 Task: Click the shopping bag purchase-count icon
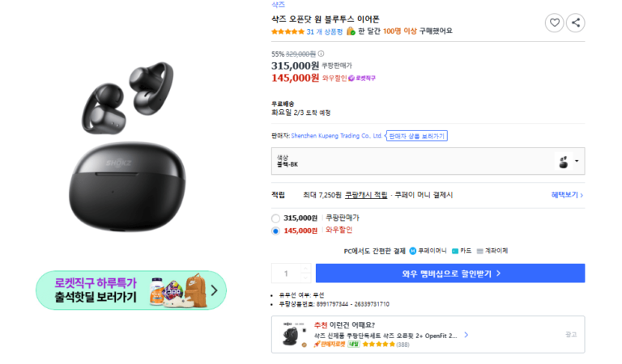pos(350,32)
